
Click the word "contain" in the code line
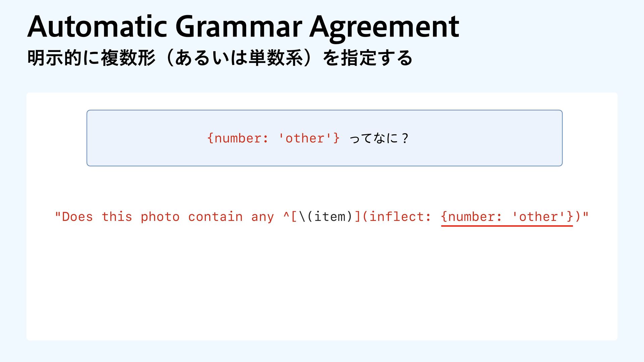coord(215,217)
